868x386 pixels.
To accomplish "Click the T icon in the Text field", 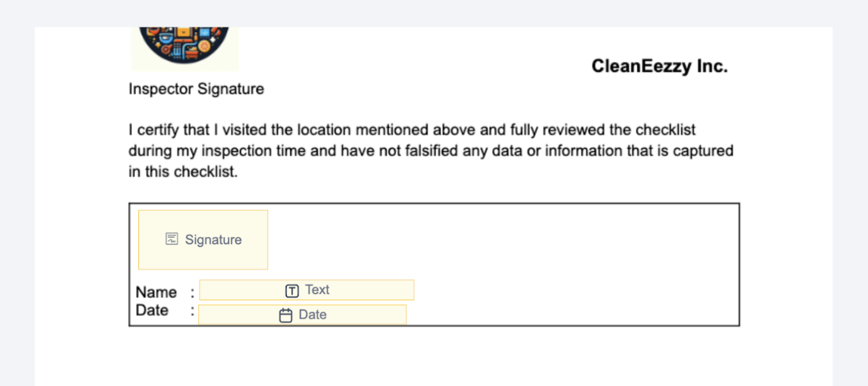I will coord(292,290).
